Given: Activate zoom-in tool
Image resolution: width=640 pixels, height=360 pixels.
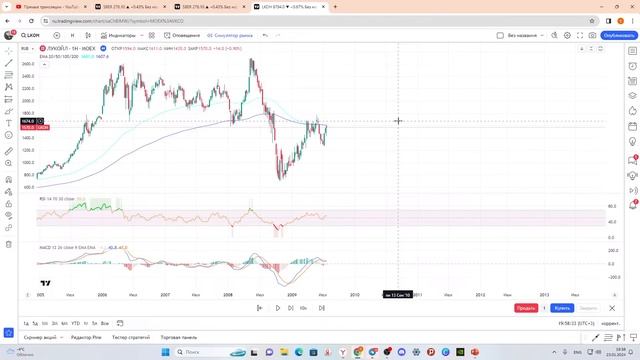Looking at the screenshot, I should pos(9,163).
